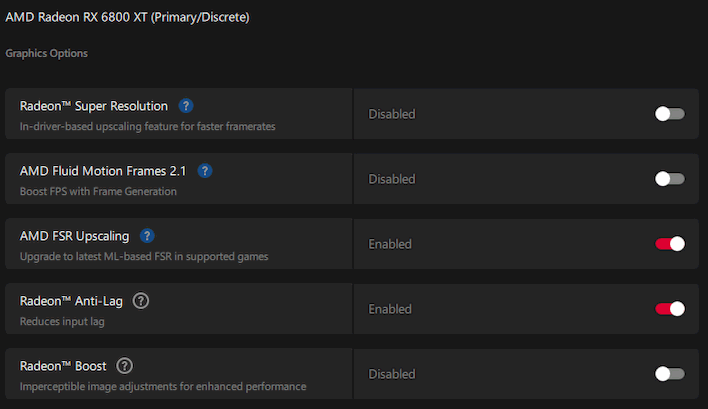Open help for Radeon Super Resolution

coord(186,106)
